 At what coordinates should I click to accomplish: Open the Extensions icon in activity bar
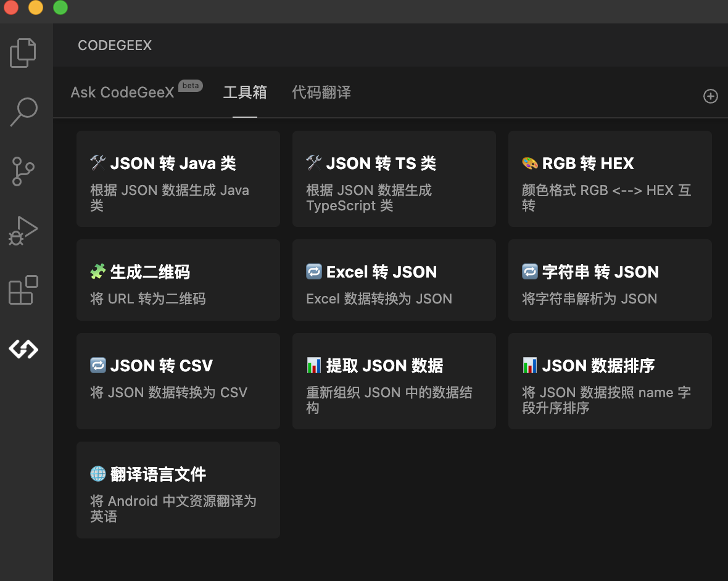[23, 290]
